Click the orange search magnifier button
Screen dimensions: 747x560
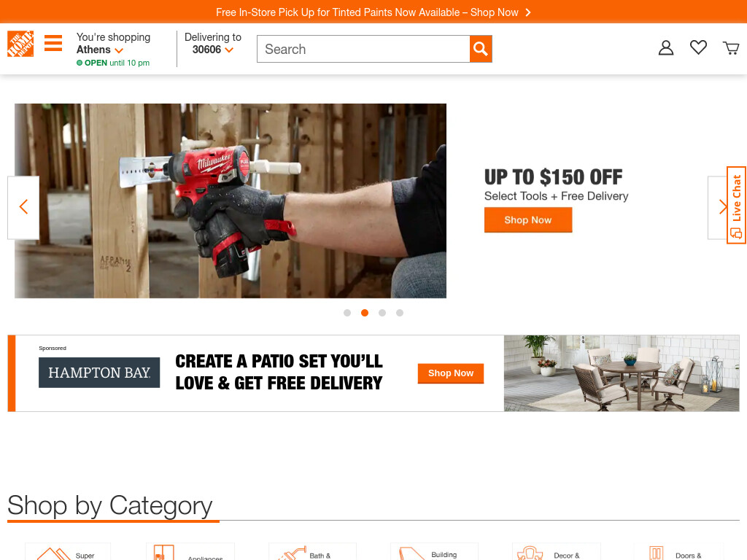(x=481, y=49)
